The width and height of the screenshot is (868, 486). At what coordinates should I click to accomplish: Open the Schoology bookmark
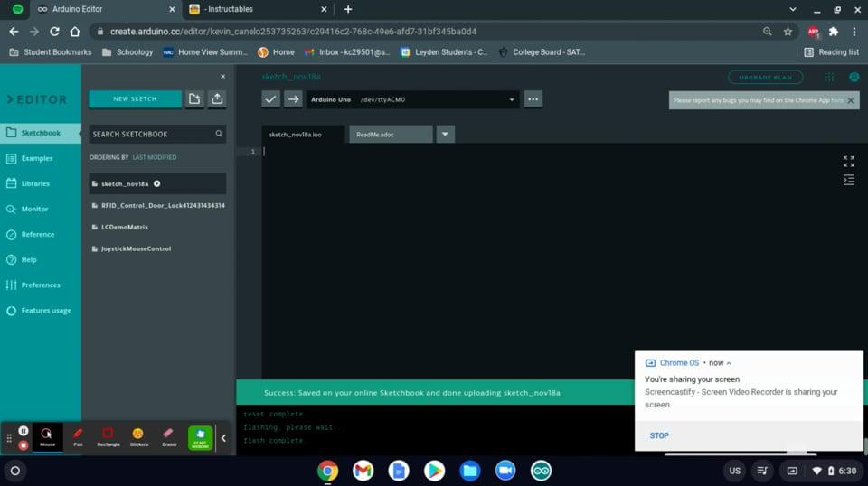127,52
